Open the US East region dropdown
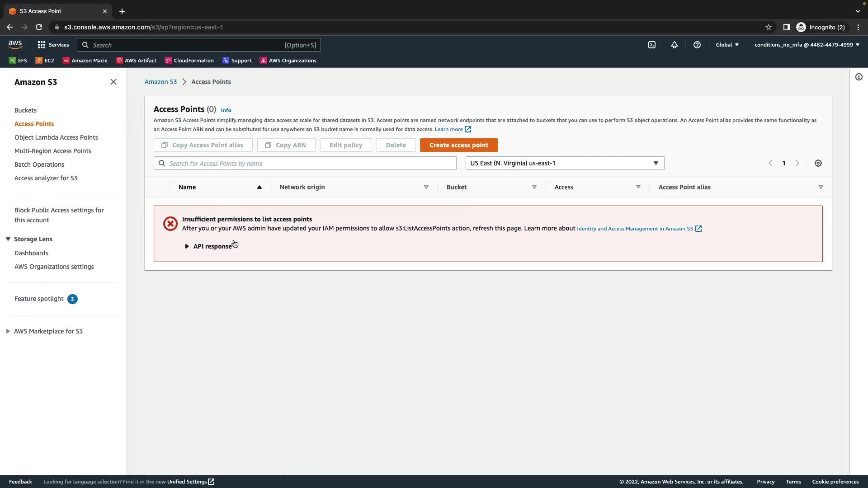This screenshot has width=868, height=488. tap(564, 163)
